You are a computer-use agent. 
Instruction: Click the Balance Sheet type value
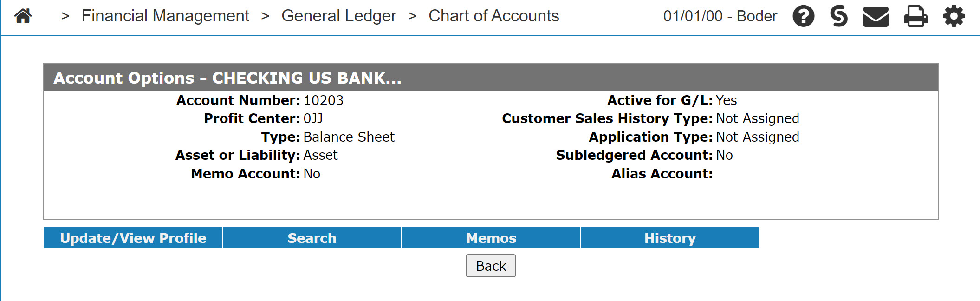pyautogui.click(x=349, y=137)
